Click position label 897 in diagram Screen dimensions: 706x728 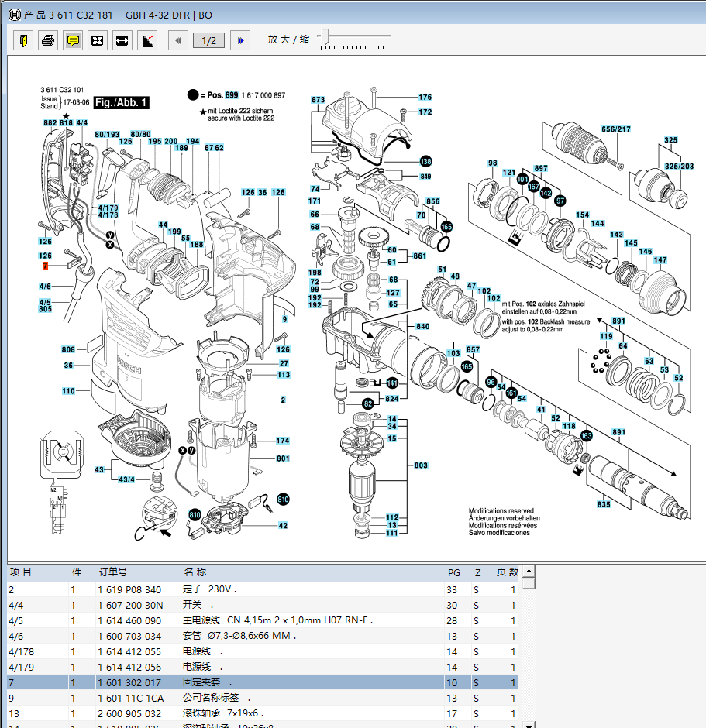(541, 168)
